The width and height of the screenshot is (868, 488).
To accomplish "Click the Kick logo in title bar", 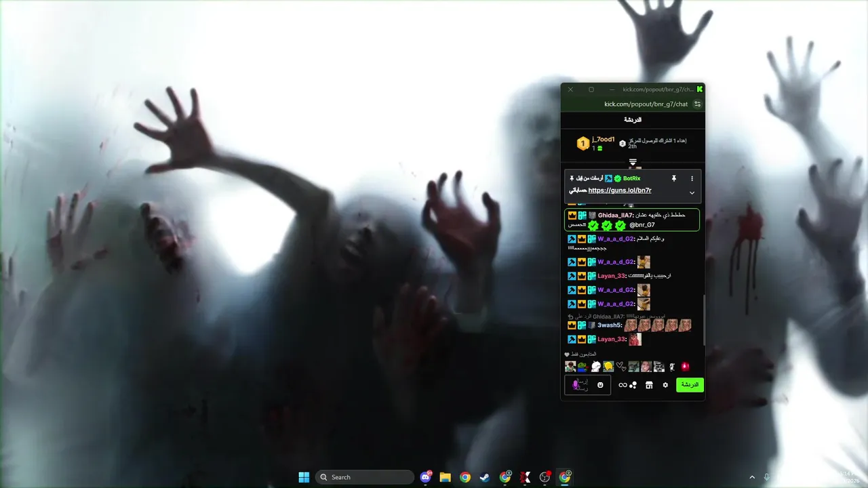I will point(700,89).
